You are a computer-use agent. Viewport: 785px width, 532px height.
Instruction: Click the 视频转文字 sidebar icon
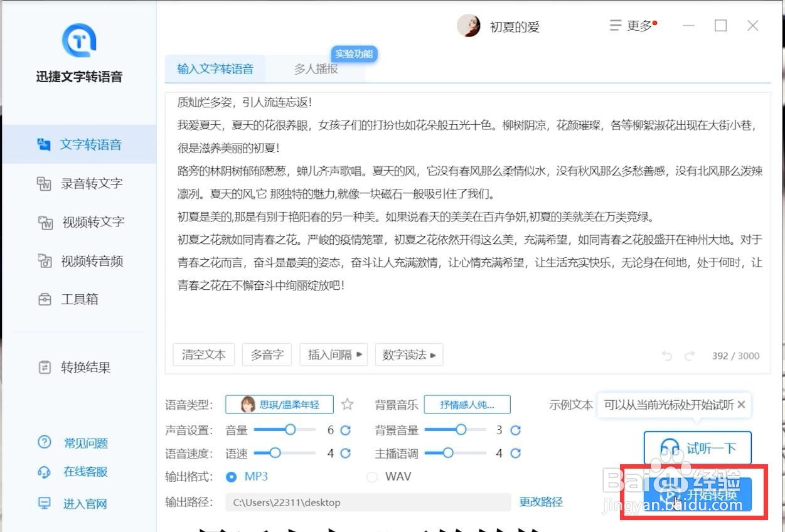click(x=45, y=222)
